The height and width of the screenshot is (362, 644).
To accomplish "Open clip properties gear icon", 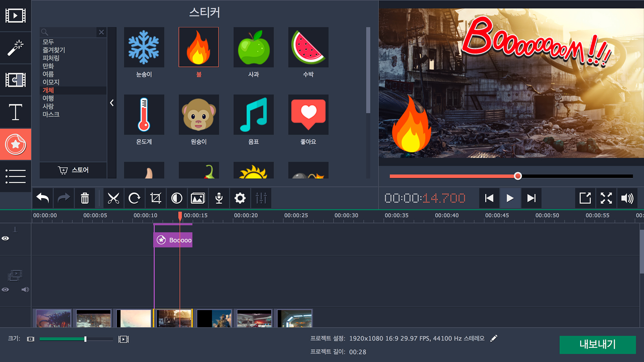I will point(240,198).
